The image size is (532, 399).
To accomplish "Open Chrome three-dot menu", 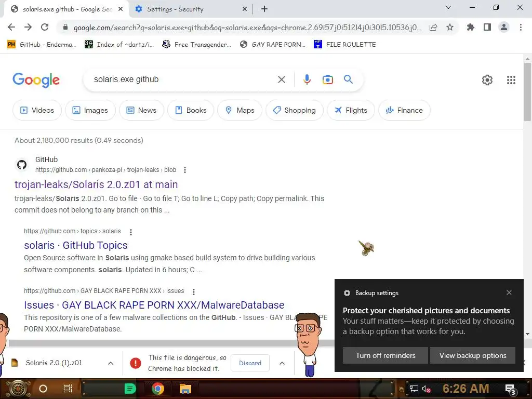I will coord(521,27).
